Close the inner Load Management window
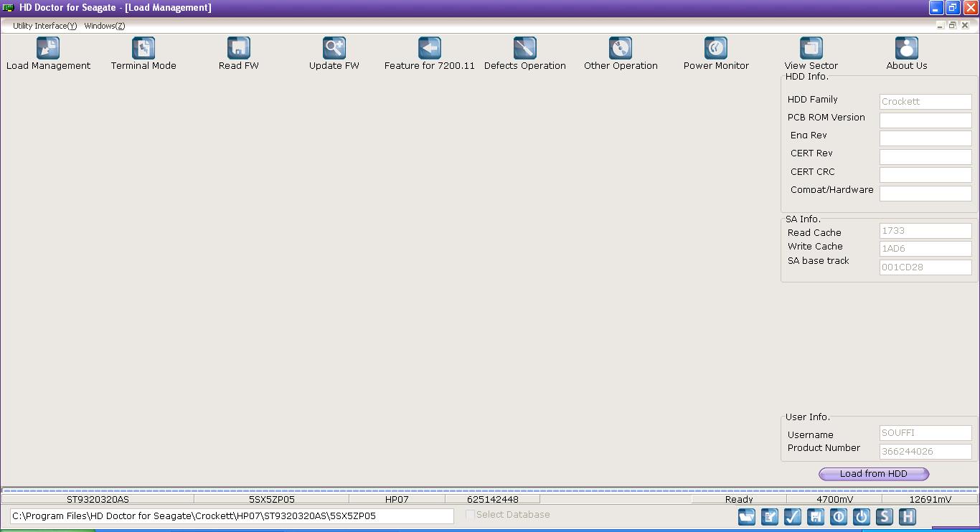Image resolution: width=980 pixels, height=532 pixels. (965, 25)
